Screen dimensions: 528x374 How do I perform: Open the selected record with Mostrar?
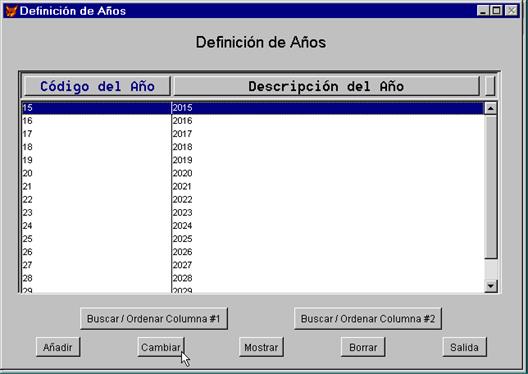click(x=261, y=347)
